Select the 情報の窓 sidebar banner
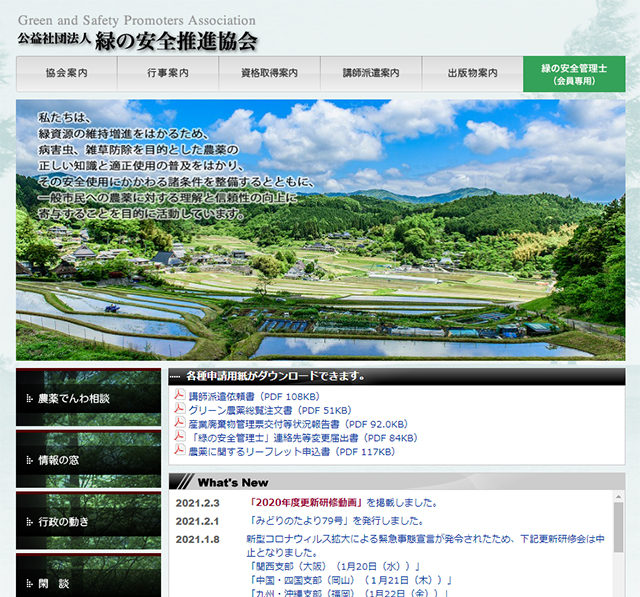 click(x=88, y=460)
